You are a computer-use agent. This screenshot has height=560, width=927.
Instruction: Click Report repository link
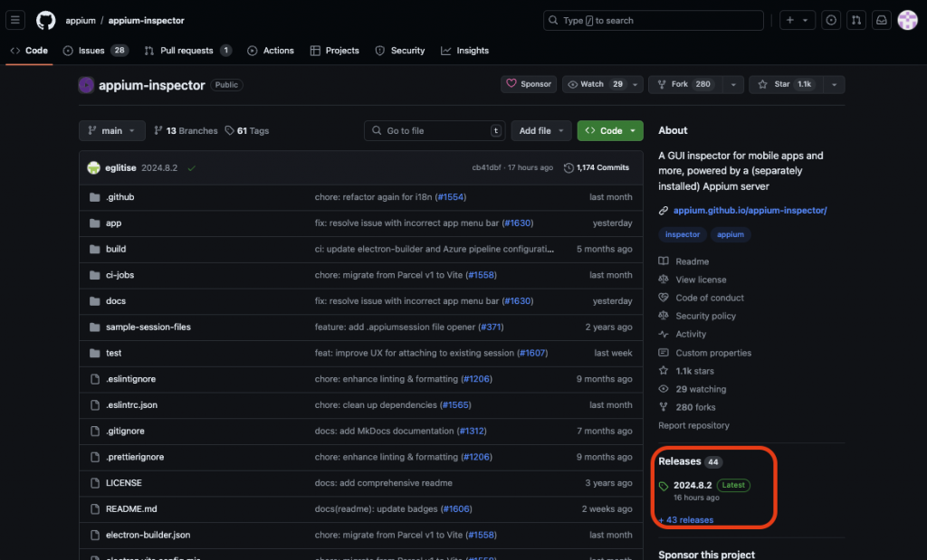[x=693, y=425]
